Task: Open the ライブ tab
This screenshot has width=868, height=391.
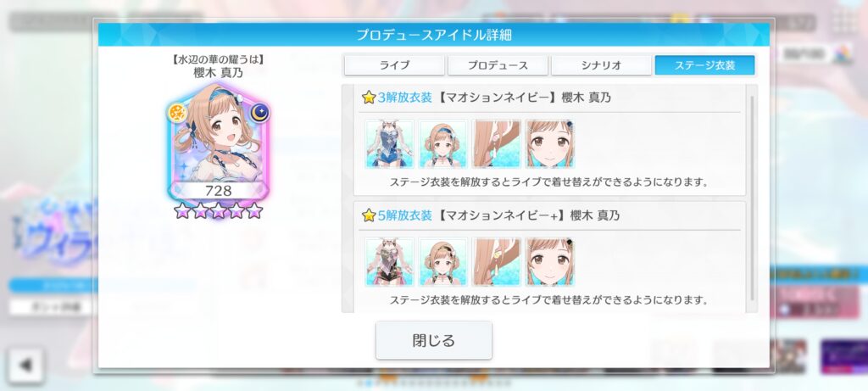Action: (394, 64)
